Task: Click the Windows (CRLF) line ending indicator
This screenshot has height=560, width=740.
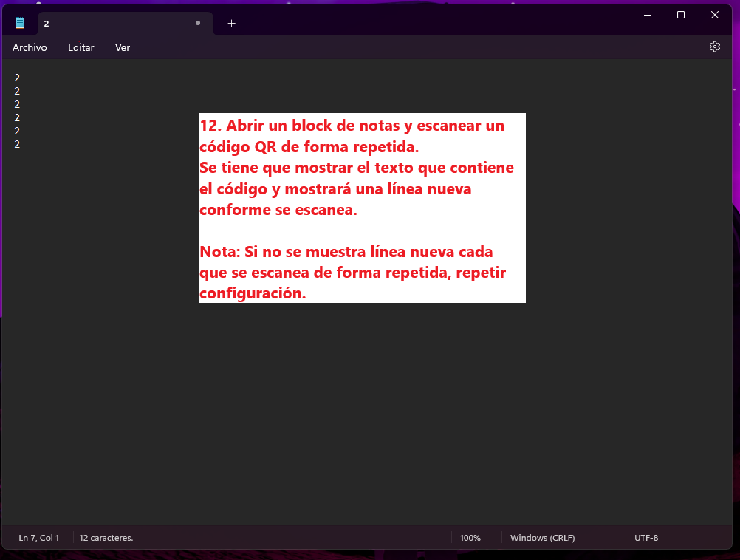Action: click(542, 538)
